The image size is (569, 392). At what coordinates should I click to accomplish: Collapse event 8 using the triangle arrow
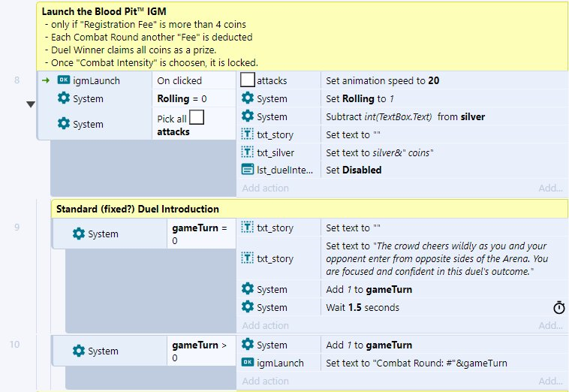31,104
